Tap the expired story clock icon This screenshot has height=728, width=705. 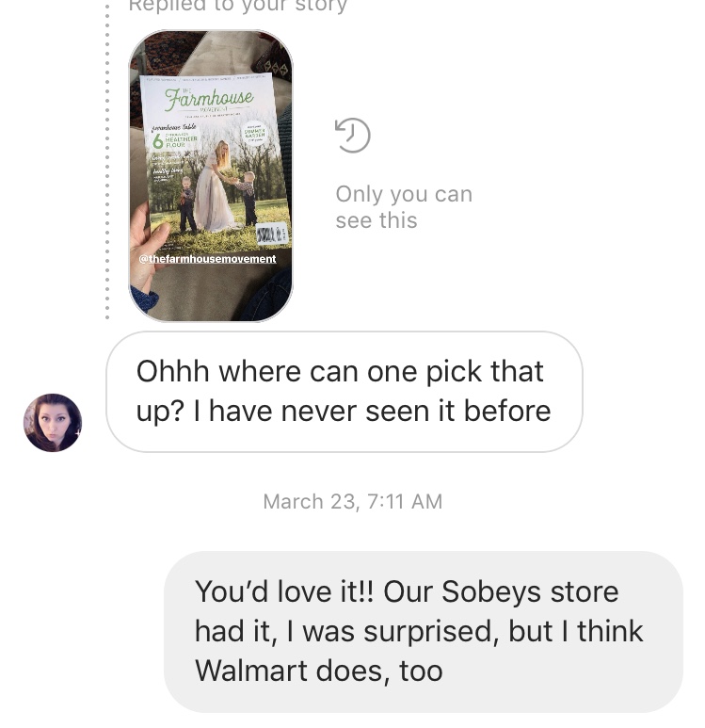click(352, 136)
